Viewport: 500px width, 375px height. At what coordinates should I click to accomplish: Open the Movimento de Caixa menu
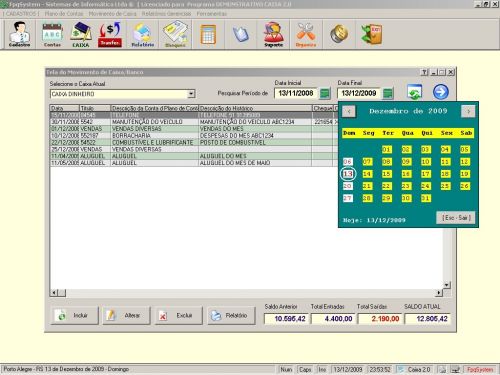pos(113,14)
